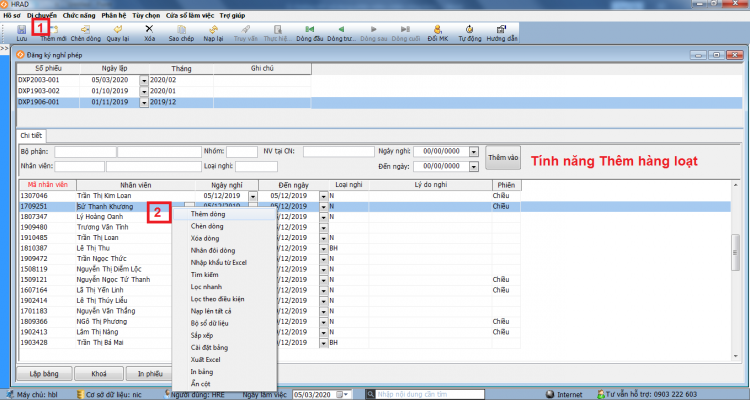Screen dimensions: 750x400
Task: Click the Xóa delete icon
Action: [x=149, y=29]
